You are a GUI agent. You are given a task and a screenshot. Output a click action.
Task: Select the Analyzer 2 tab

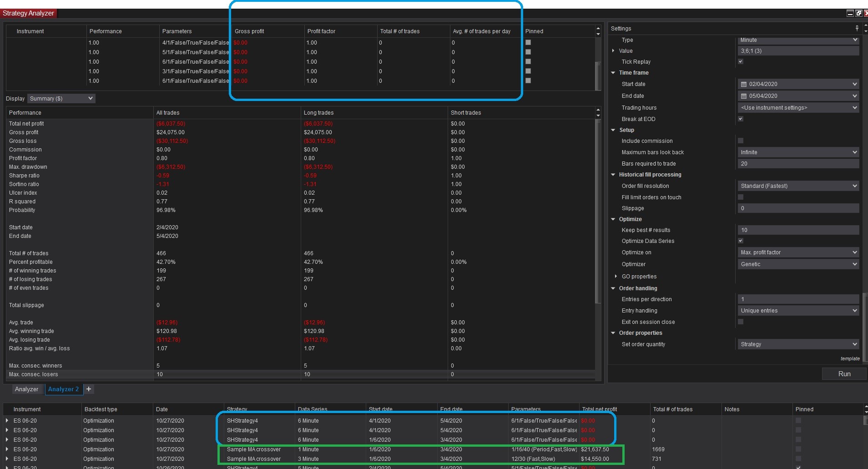(x=63, y=389)
